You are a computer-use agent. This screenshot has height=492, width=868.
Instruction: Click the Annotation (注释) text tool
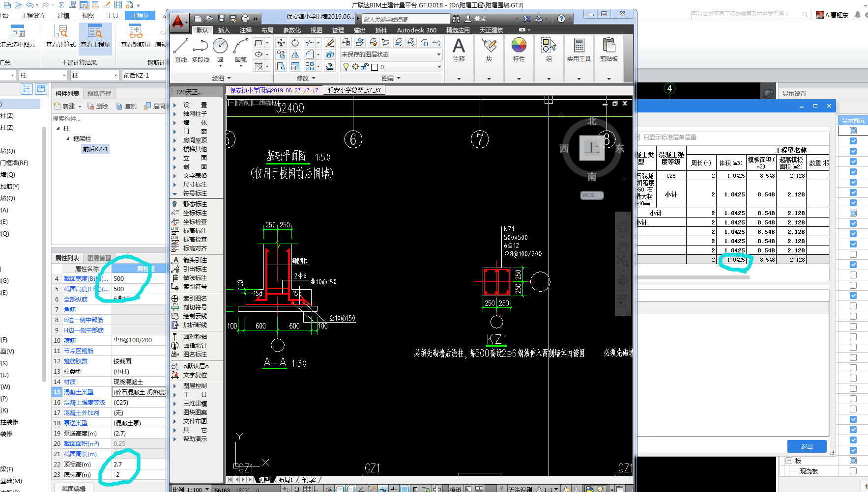click(459, 50)
